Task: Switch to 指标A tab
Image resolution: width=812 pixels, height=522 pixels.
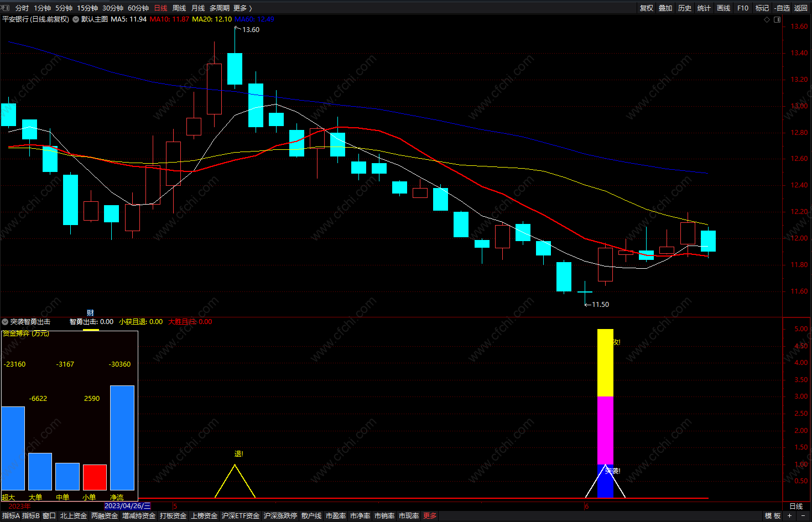Action: pyautogui.click(x=11, y=516)
